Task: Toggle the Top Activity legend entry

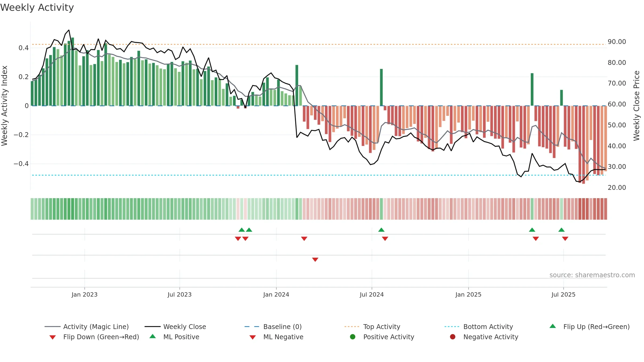Action: click(372, 327)
